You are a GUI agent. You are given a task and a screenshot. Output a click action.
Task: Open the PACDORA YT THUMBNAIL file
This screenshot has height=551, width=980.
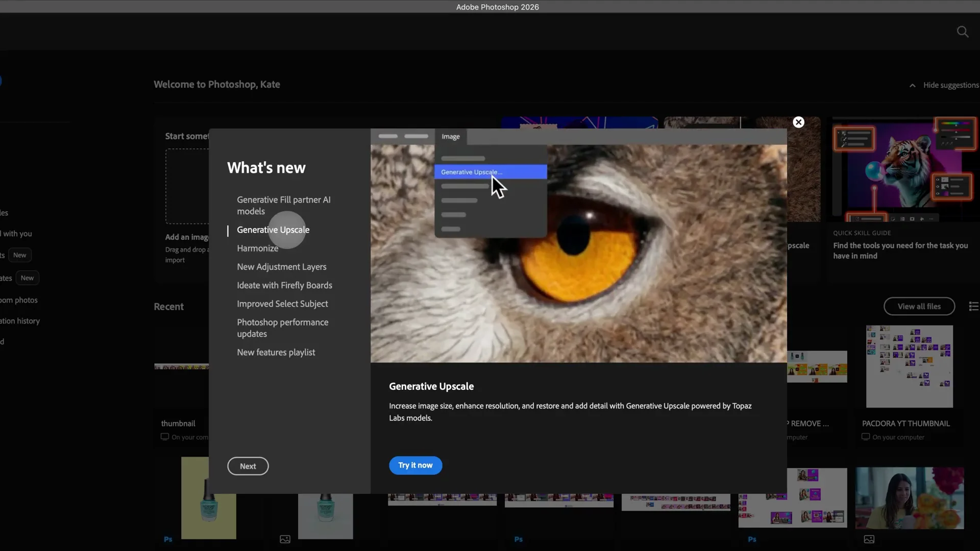point(909,366)
